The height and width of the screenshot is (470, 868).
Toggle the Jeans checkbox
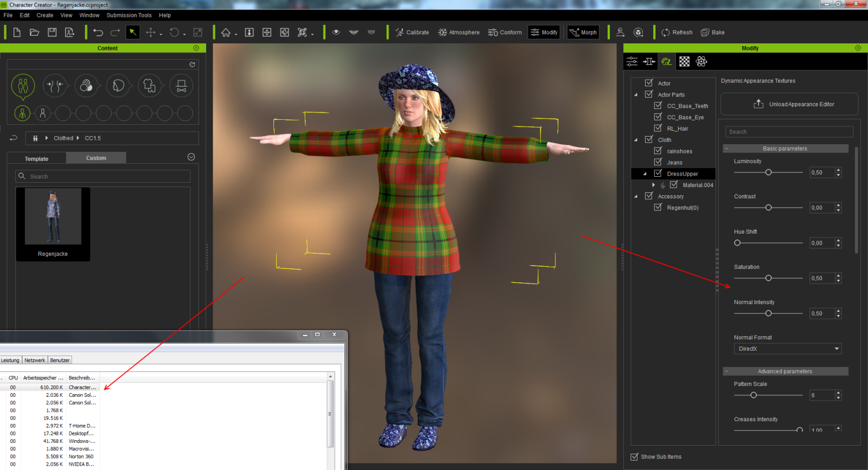pyautogui.click(x=658, y=162)
